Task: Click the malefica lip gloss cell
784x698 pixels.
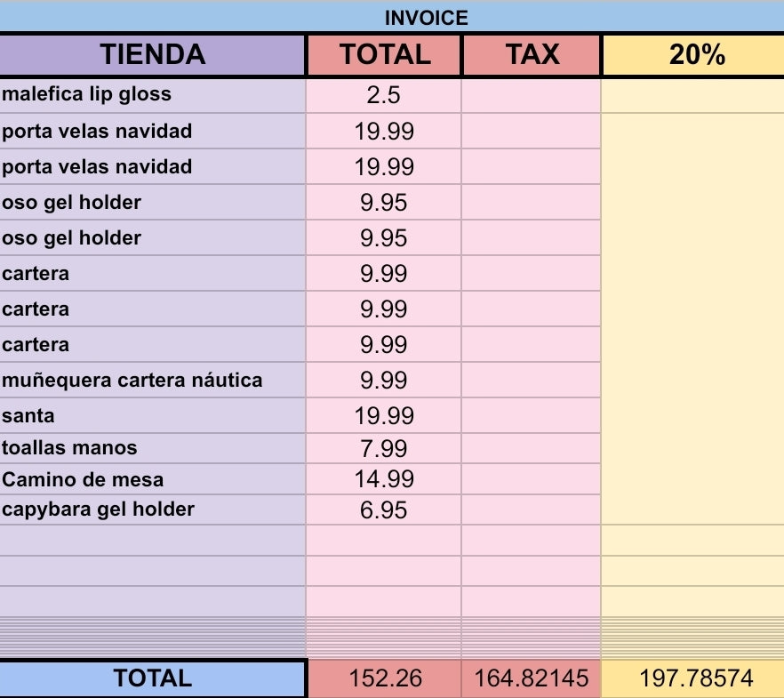Action: click(153, 94)
